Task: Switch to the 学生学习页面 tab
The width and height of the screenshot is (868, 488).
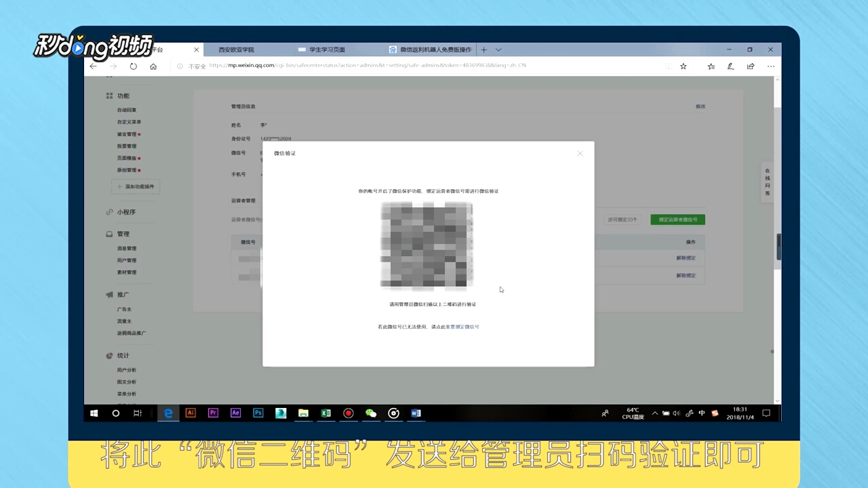Action: (x=327, y=49)
